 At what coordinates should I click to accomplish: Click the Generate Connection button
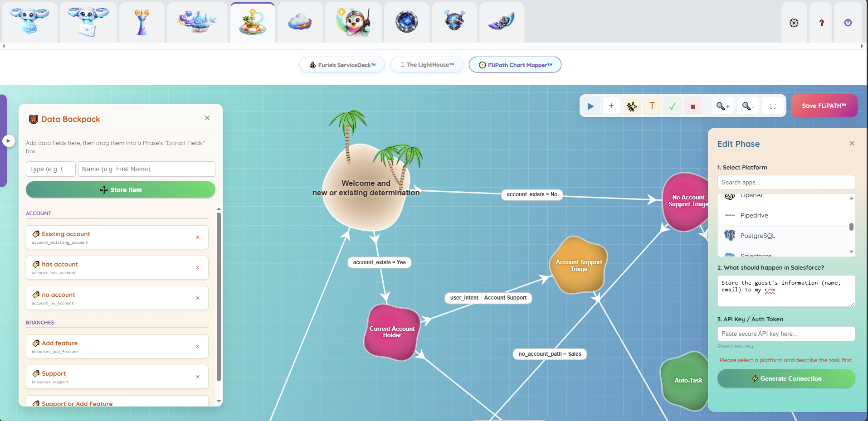(786, 378)
